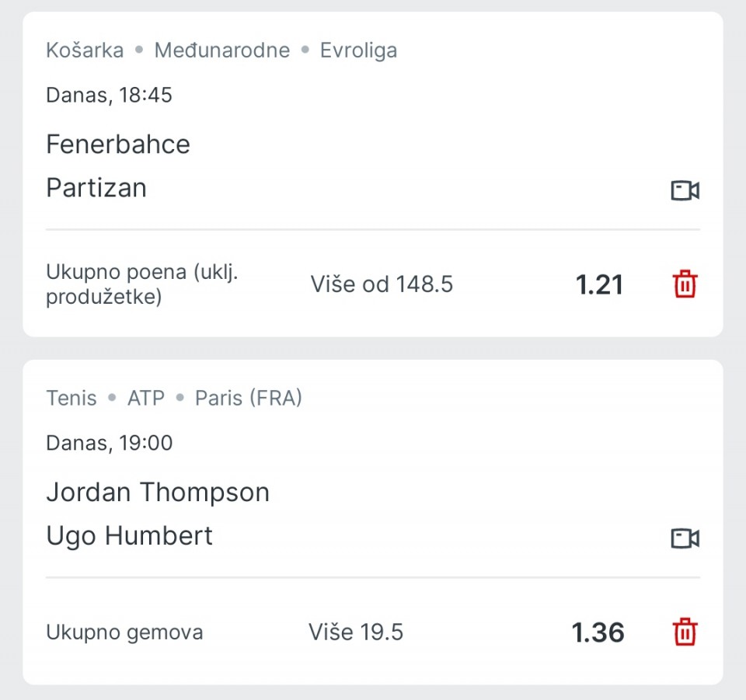Delete the Fenerbahce–Partizan bet selection
The width and height of the screenshot is (746, 700).
point(685,284)
